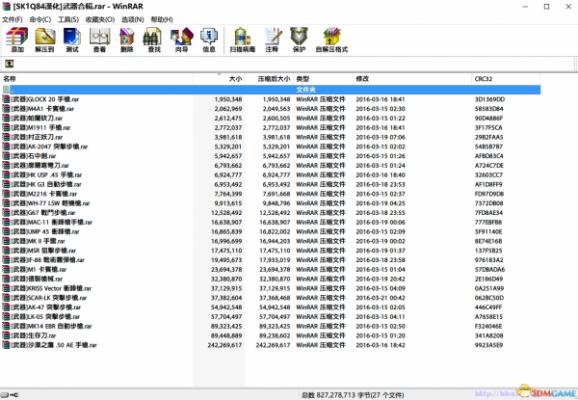The height and width of the screenshot is (400, 578).
Task: Open the File (文件) menu
Action: (13, 19)
